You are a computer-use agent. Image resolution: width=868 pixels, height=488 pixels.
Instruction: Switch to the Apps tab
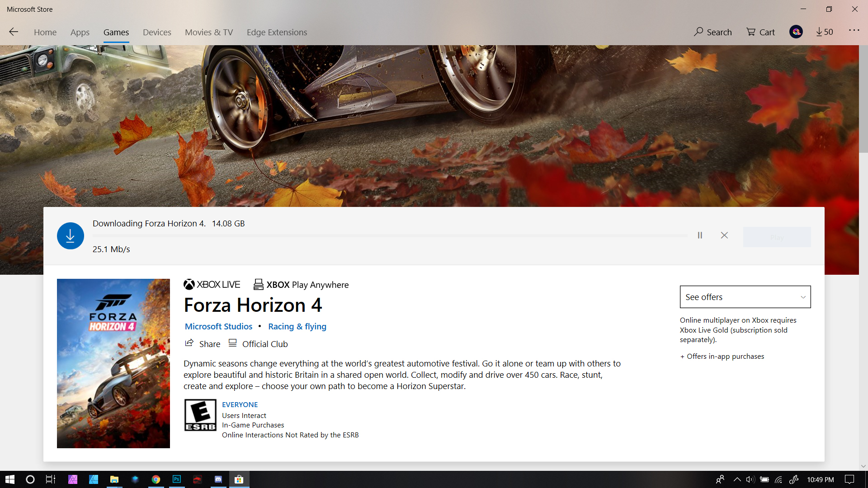[x=80, y=32]
